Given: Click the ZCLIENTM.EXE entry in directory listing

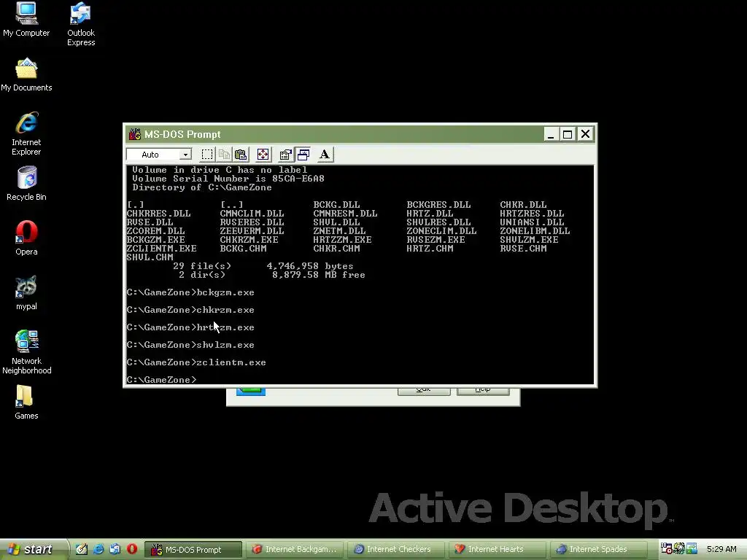Looking at the screenshot, I should (x=161, y=248).
